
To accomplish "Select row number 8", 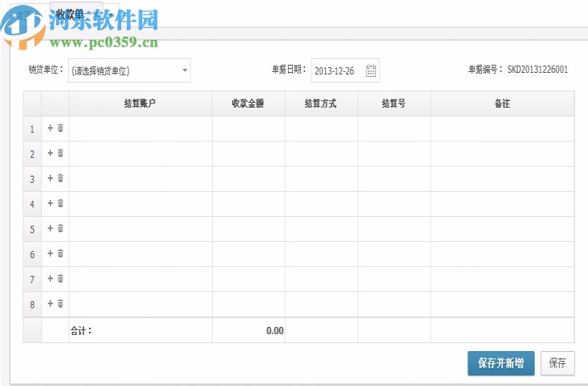I will coord(32,304).
